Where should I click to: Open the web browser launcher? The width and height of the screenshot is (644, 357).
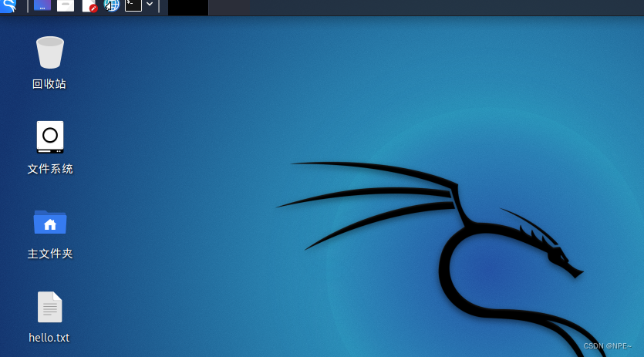[111, 5]
